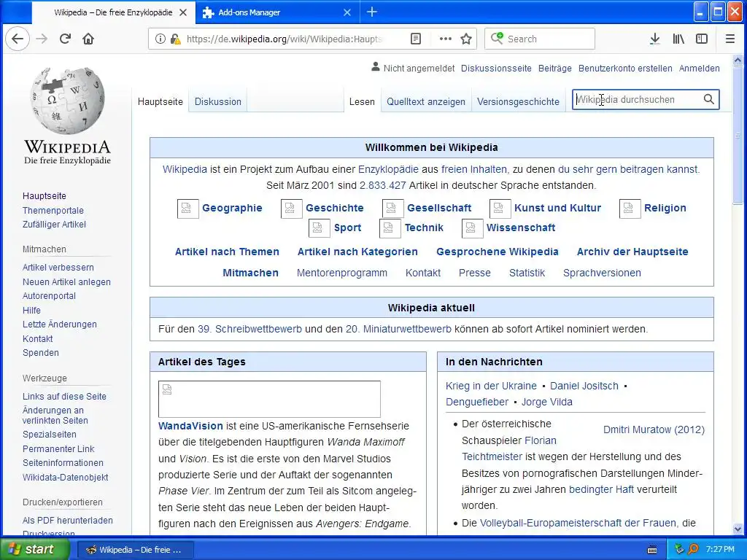The height and width of the screenshot is (560, 747).
Task: Click the Anmelden link
Action: tap(699, 68)
